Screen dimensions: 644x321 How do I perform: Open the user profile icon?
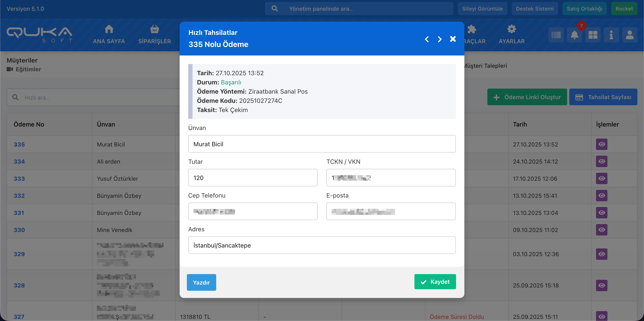[x=630, y=35]
